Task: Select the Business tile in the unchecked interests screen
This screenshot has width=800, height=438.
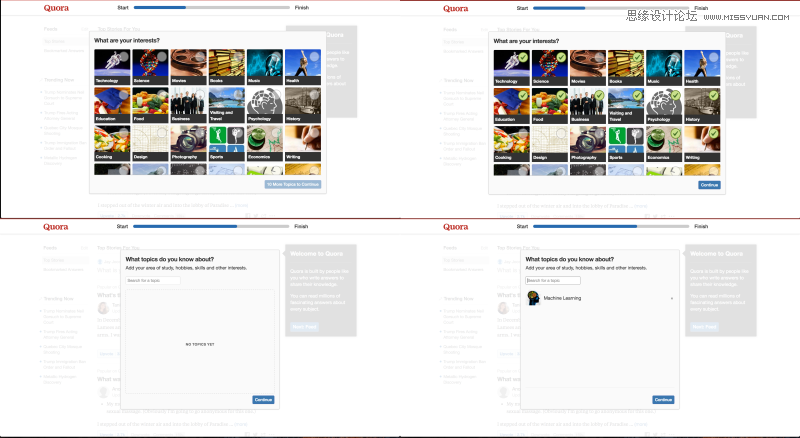Action: [188, 105]
